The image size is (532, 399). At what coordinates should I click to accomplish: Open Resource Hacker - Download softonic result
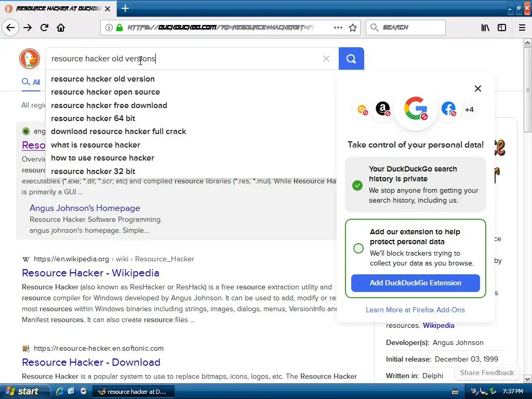[91, 362]
